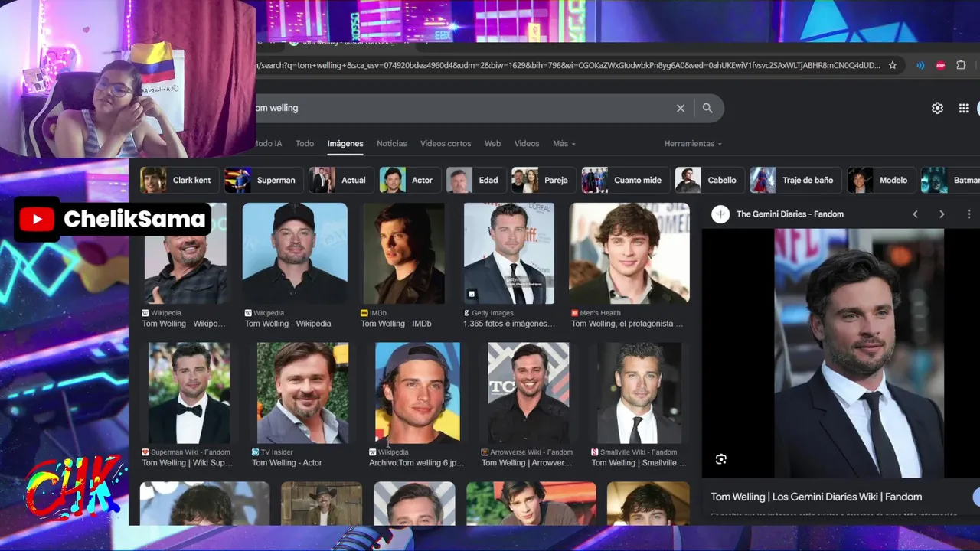This screenshot has width=980, height=551.
Task: Open 'Tom Welling, el protagonista' link
Action: tap(627, 324)
